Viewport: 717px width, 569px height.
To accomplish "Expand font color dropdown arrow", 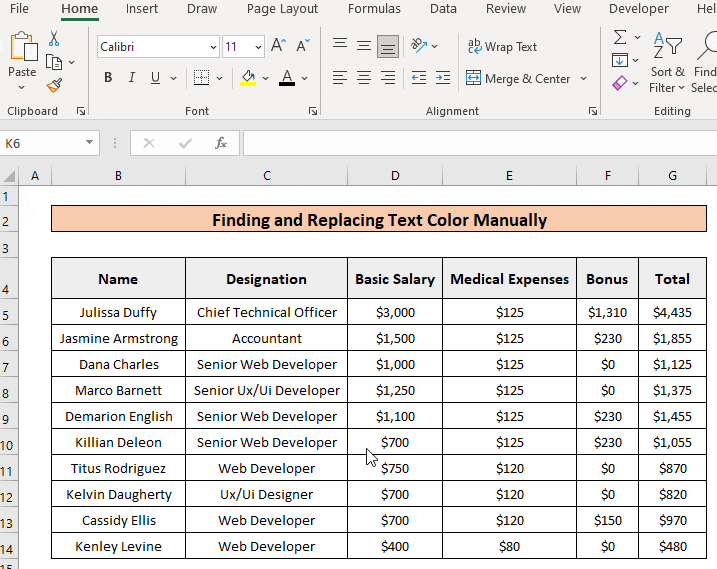I will coord(305,79).
